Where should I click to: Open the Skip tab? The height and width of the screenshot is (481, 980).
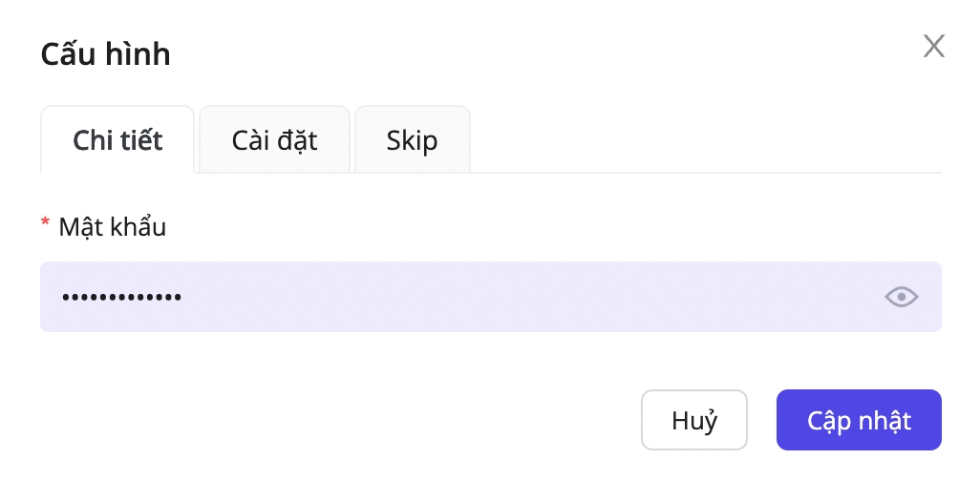412,140
